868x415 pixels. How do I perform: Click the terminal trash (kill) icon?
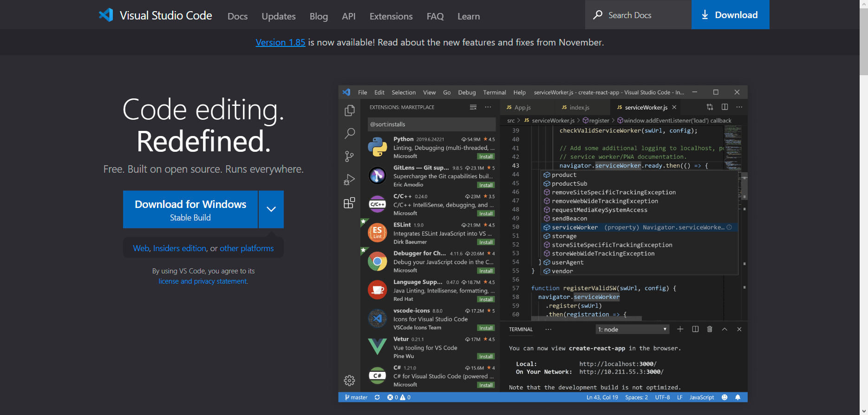point(710,329)
